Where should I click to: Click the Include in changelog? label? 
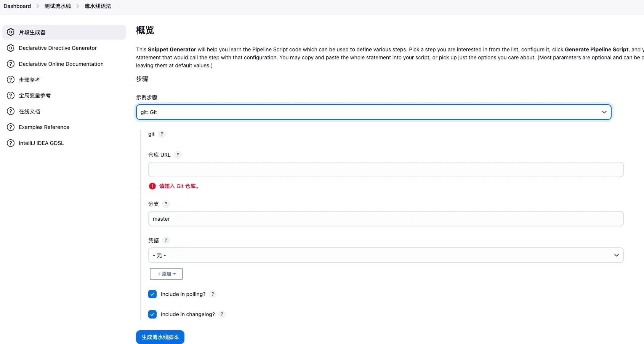tap(188, 314)
